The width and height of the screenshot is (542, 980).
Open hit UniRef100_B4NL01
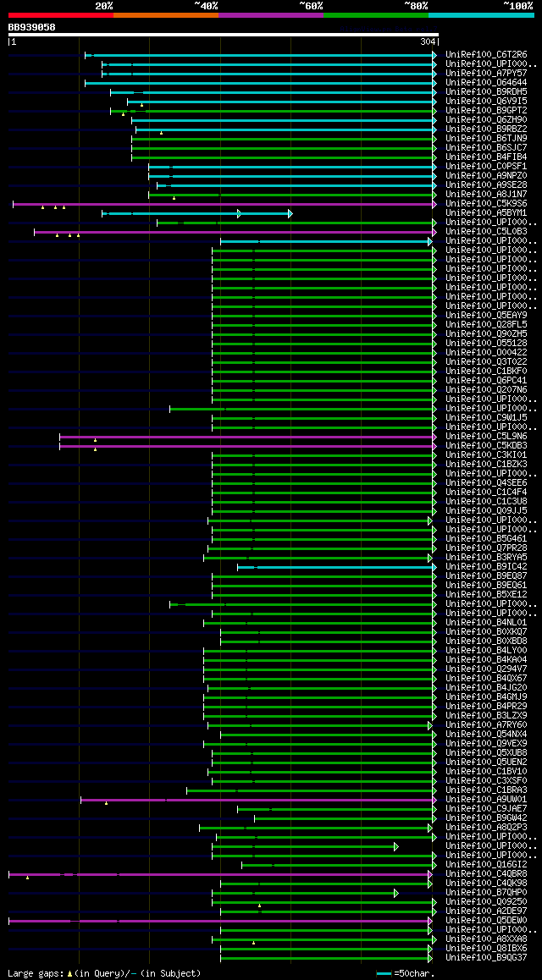click(x=486, y=623)
